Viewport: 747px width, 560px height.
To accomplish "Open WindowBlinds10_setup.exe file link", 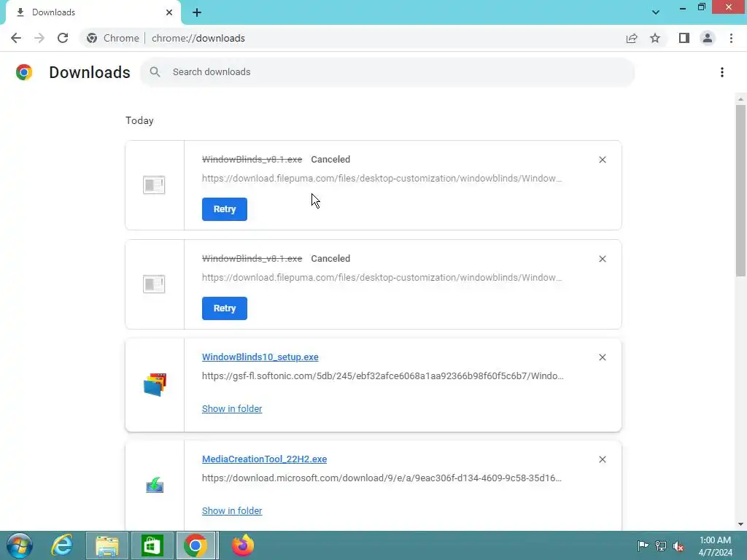I will coord(260,357).
